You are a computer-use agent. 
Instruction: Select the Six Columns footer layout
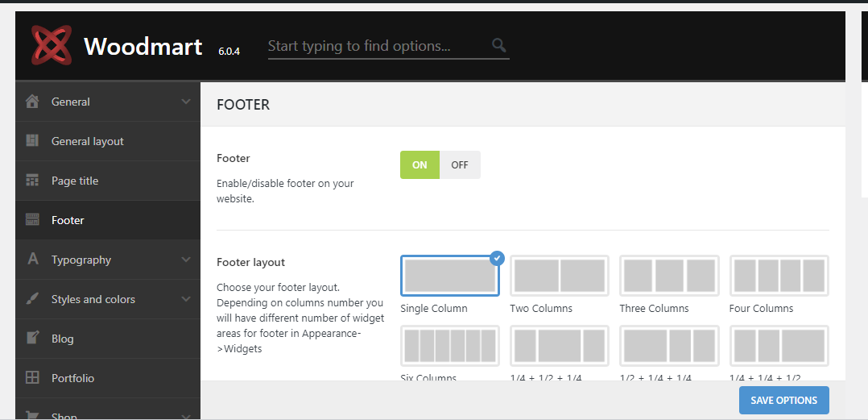(x=450, y=346)
